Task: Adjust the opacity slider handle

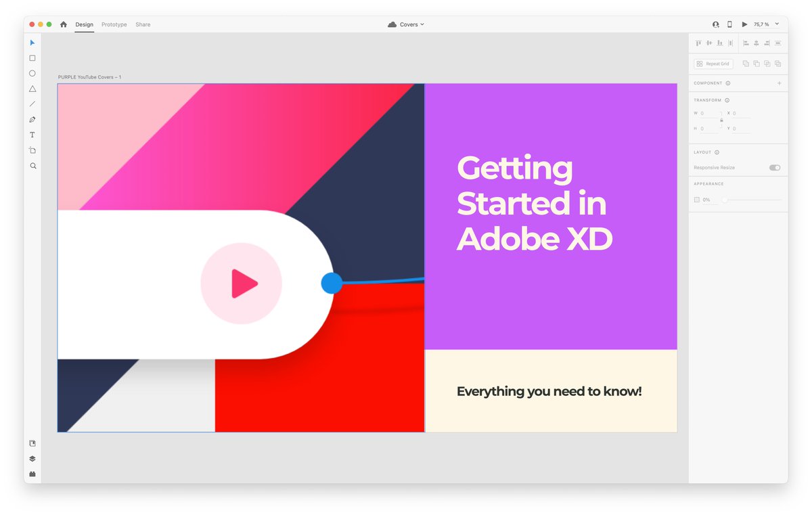Action: point(725,200)
